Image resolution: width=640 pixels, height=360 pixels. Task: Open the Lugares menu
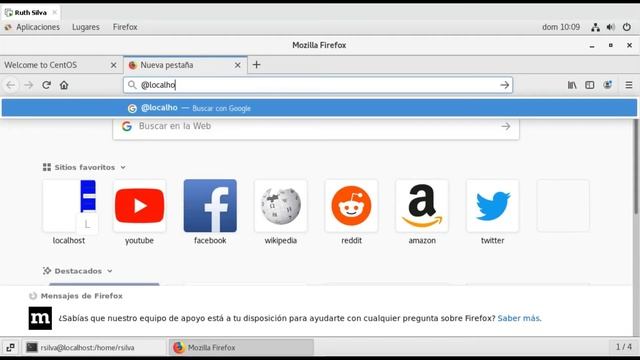click(x=86, y=27)
